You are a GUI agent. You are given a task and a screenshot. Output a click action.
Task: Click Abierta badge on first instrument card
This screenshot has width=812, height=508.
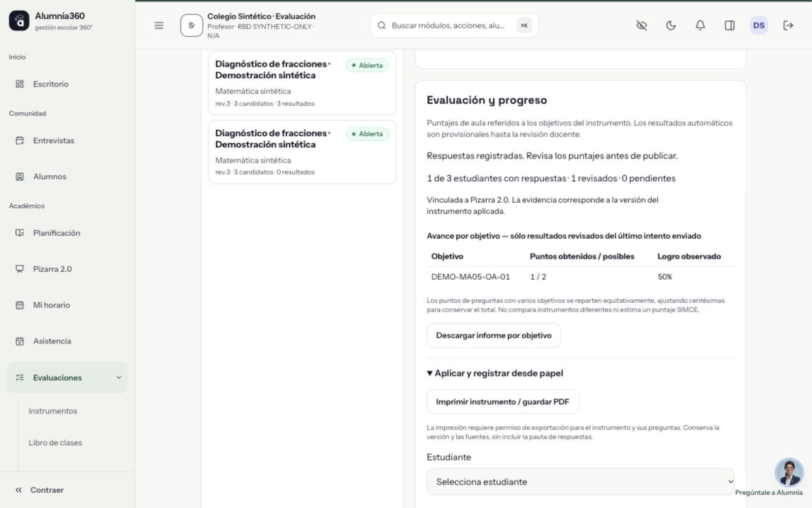(x=367, y=65)
